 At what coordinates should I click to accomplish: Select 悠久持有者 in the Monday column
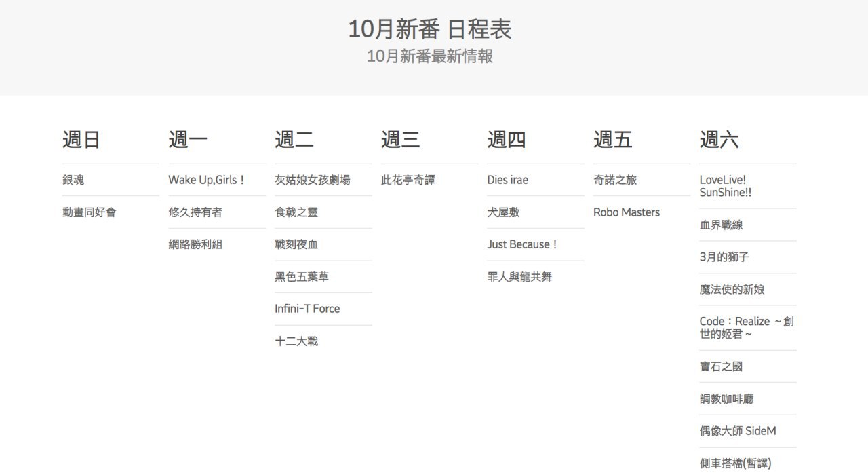point(195,212)
